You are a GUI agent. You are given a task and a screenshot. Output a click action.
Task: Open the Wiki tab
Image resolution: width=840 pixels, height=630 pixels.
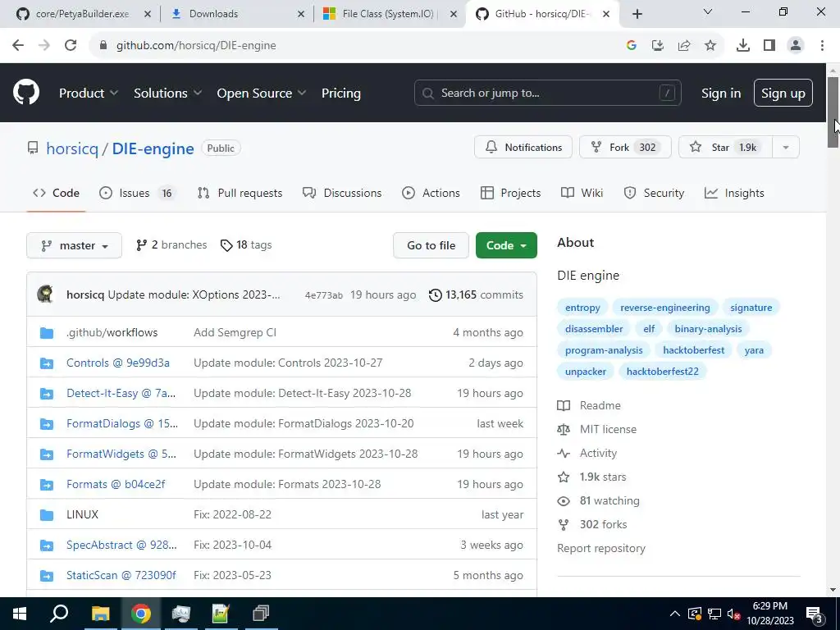582,193
